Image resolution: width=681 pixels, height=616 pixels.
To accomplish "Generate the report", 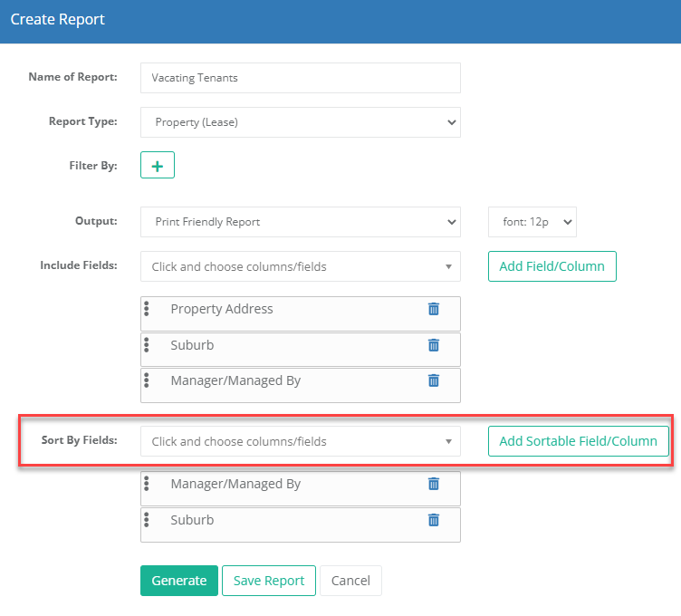I will (x=178, y=581).
